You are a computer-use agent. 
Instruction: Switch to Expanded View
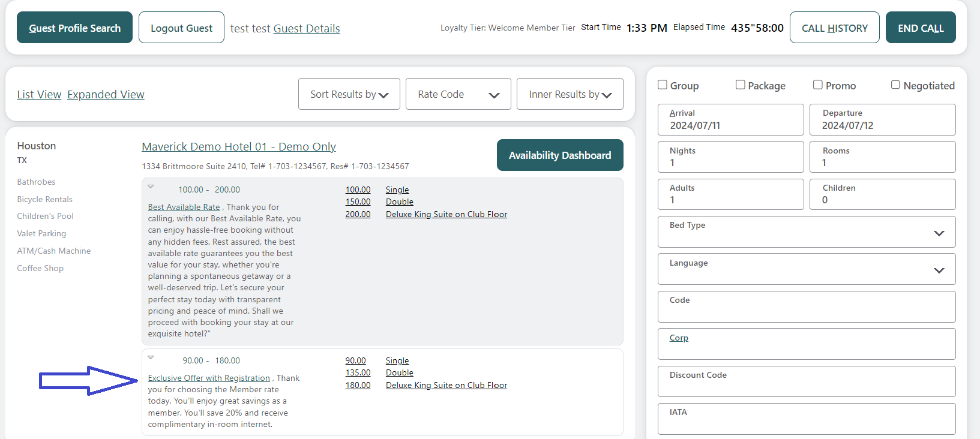pos(106,95)
